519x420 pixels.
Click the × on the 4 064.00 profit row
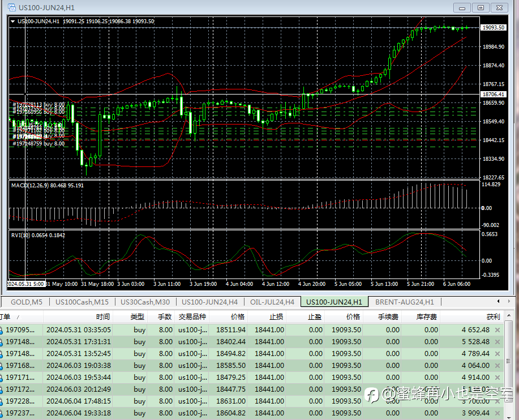(497, 366)
